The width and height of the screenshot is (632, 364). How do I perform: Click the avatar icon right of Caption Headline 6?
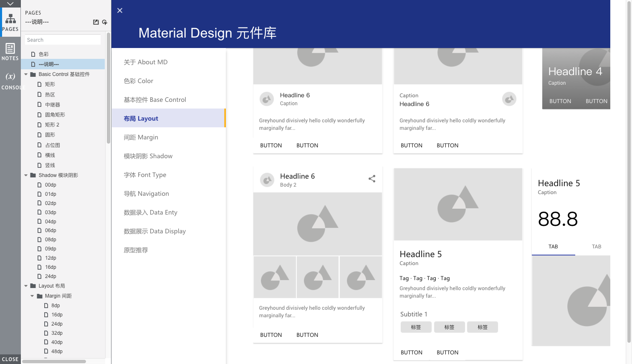coord(509,99)
